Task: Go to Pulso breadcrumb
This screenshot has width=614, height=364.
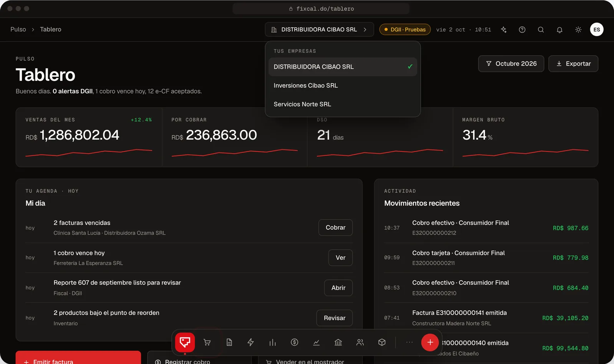Action: 18,30
